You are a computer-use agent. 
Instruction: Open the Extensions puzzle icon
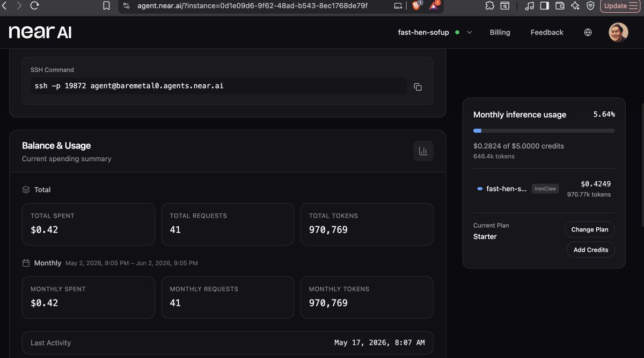(489, 6)
